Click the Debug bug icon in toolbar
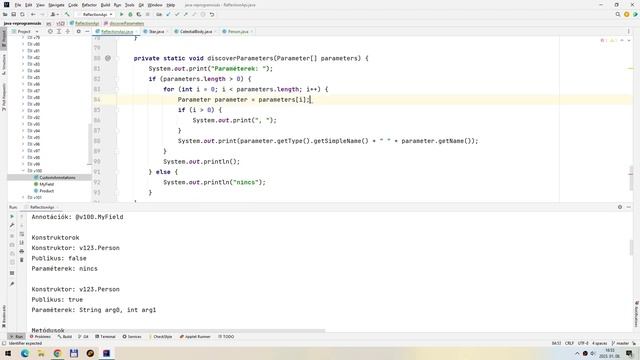This screenshot has height=360, width=640. tap(130, 14)
